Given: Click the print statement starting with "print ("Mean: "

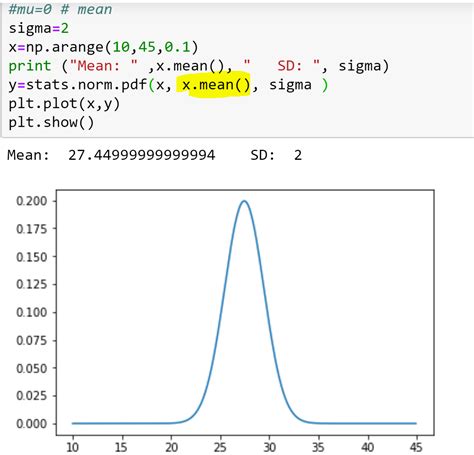Looking at the screenshot, I should (199, 66).
